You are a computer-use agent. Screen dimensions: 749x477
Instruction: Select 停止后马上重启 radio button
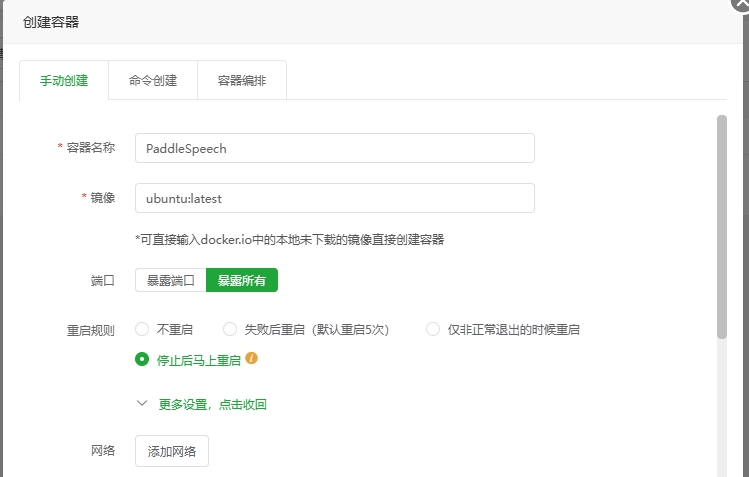click(142, 359)
